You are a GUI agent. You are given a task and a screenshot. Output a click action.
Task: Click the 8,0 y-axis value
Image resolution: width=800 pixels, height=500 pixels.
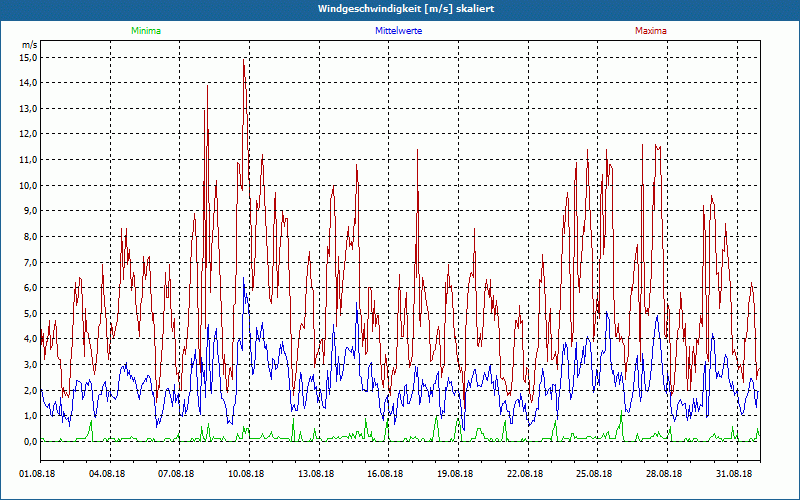pos(30,236)
